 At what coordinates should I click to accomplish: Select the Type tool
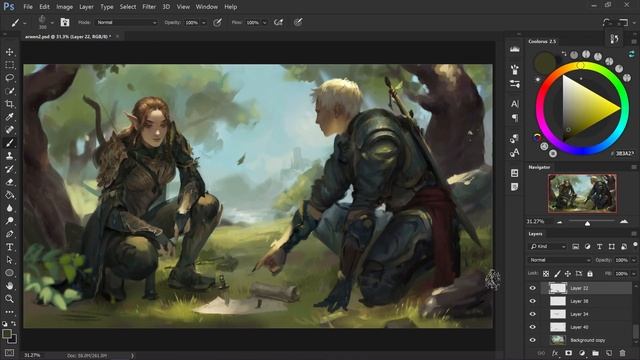pos(9,247)
